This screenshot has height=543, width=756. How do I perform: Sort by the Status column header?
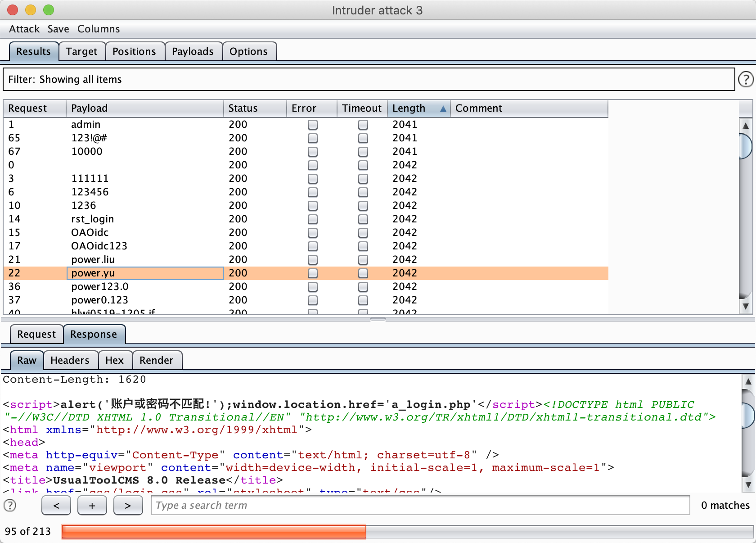tap(255, 109)
